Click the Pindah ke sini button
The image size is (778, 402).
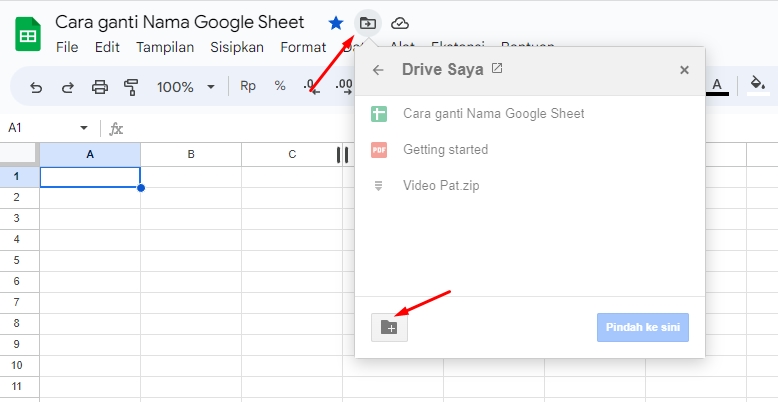point(643,328)
